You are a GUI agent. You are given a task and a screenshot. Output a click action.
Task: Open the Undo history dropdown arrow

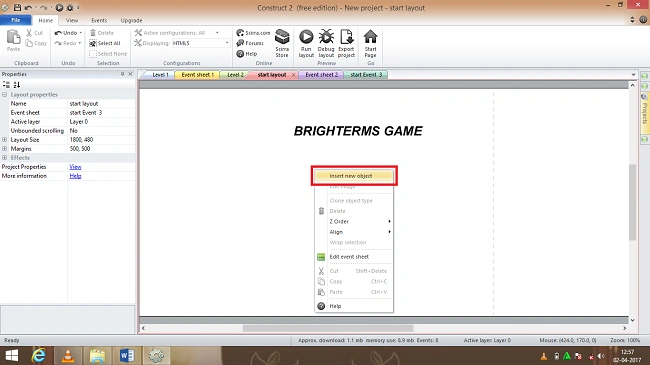[x=80, y=33]
